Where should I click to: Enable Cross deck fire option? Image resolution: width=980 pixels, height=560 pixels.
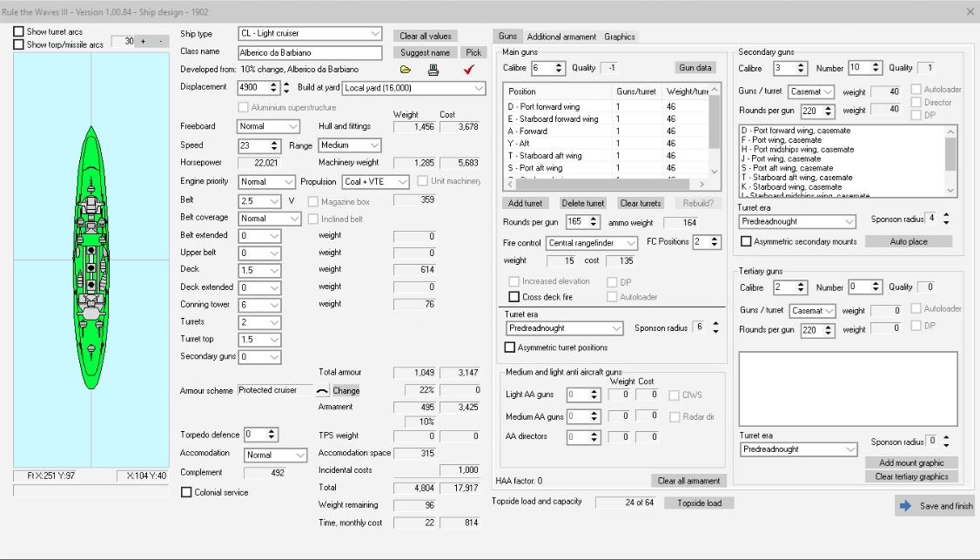pos(514,297)
